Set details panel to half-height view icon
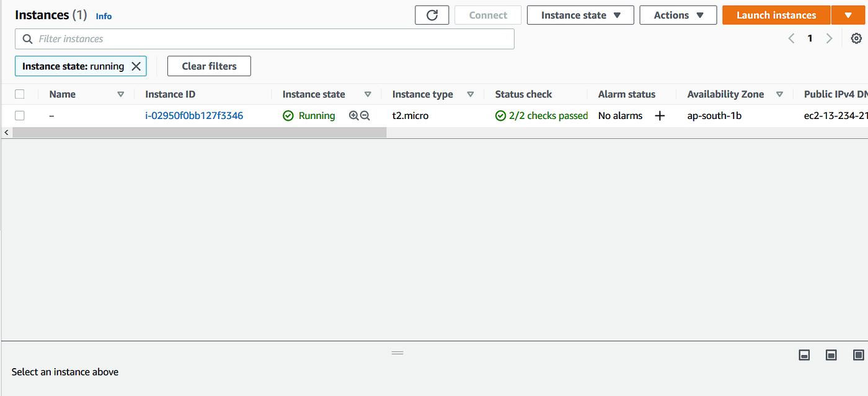868x396 pixels. pyautogui.click(x=831, y=355)
